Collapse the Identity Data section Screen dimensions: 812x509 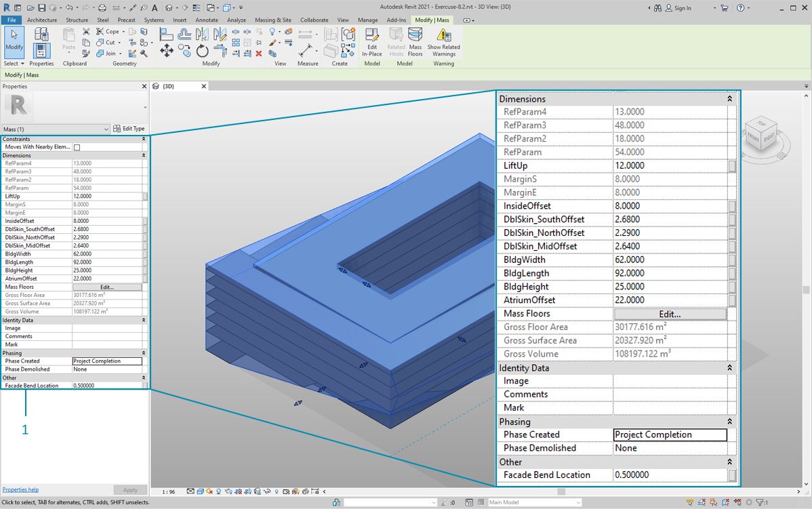click(x=144, y=320)
